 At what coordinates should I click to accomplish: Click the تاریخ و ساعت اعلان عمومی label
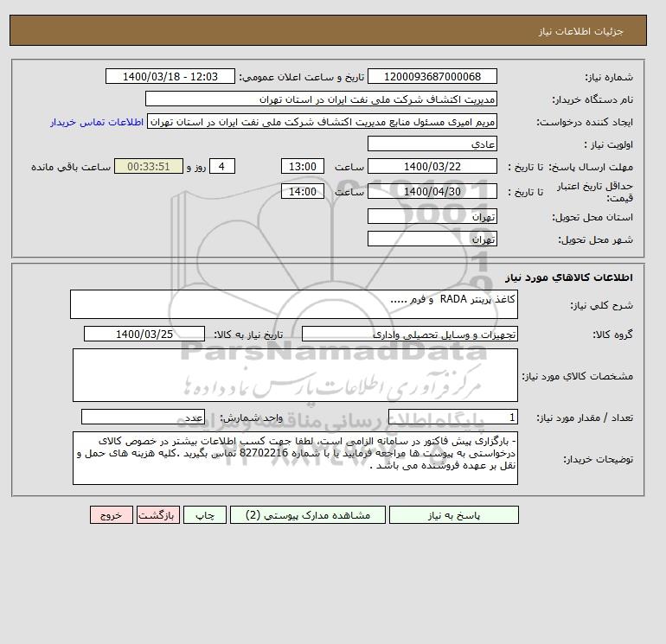tap(302, 77)
